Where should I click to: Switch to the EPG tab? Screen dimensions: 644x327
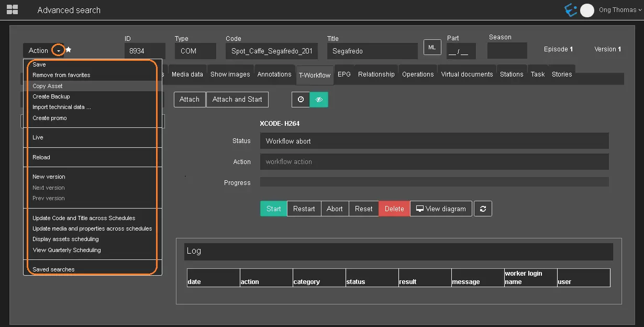[x=344, y=74]
